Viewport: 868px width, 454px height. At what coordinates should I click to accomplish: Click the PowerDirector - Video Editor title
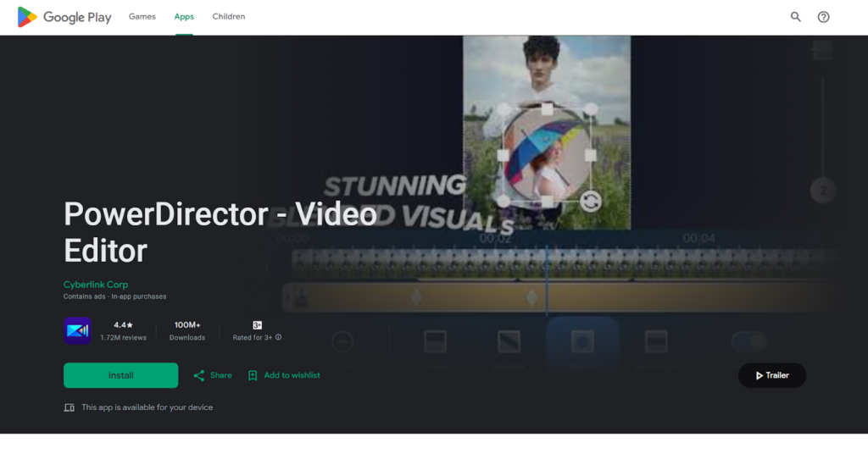coord(220,232)
